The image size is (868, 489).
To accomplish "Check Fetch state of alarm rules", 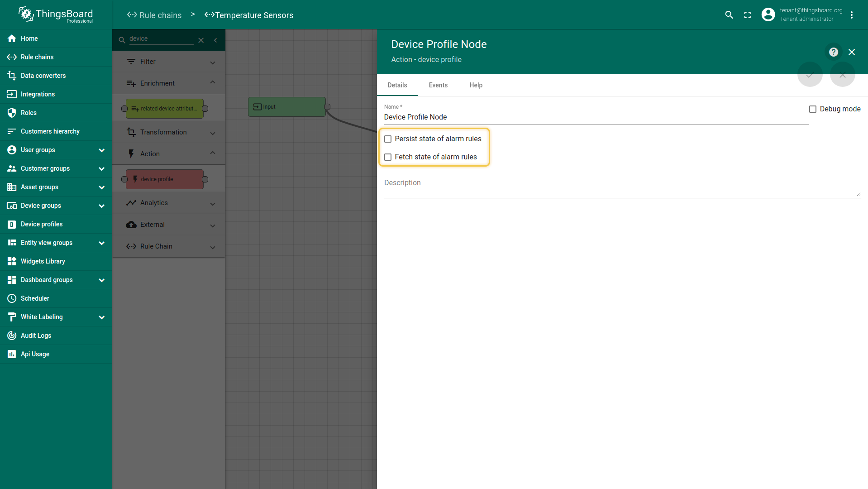I will pos(388,157).
